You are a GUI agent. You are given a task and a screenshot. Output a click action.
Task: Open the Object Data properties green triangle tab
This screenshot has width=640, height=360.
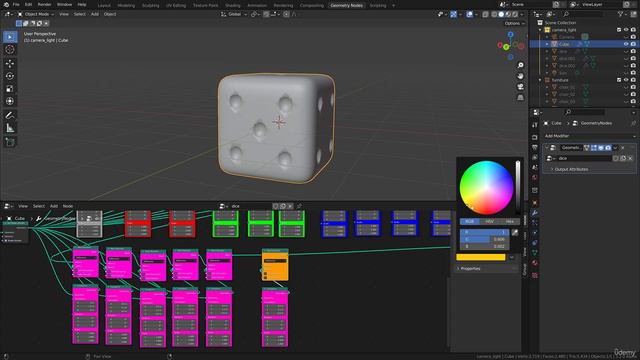tap(535, 253)
